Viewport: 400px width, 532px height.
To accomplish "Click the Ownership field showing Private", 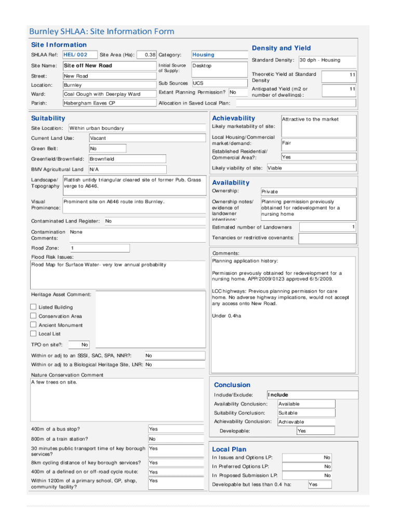I will [308, 192].
